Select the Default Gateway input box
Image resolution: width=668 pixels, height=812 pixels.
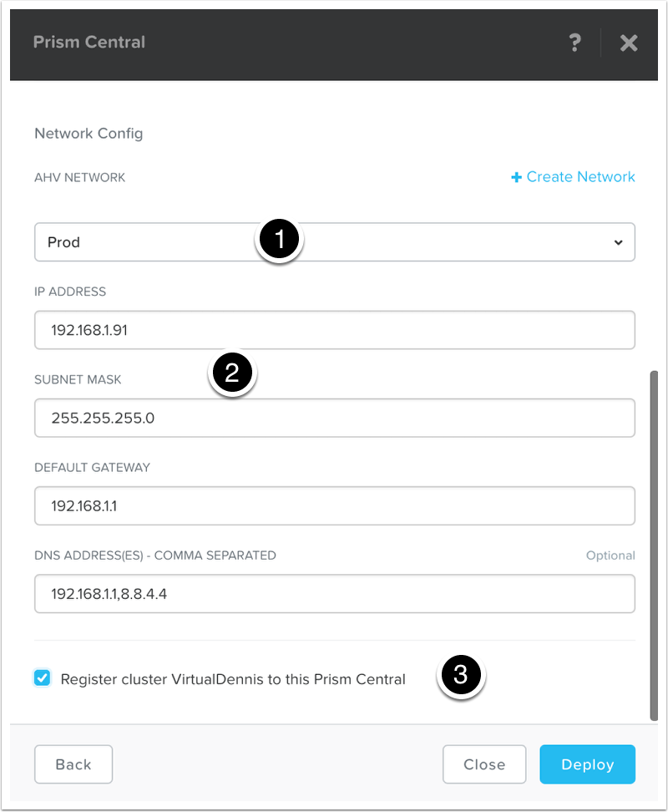click(x=334, y=505)
